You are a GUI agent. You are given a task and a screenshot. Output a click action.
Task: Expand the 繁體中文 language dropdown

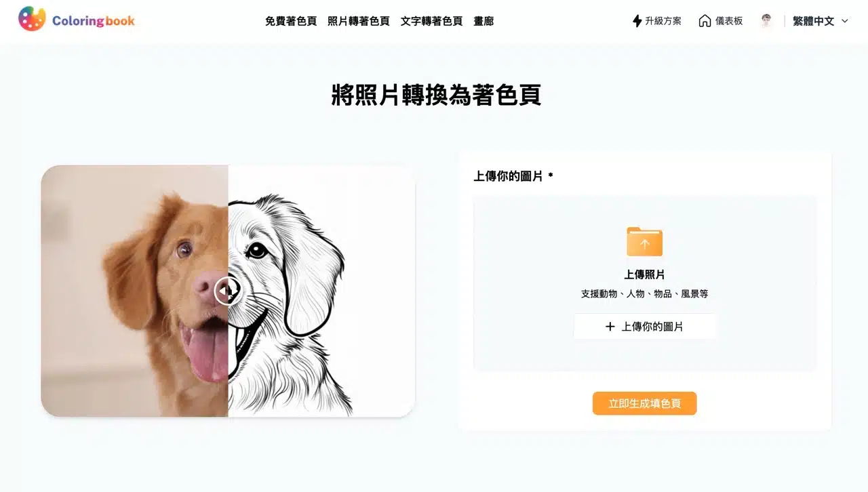(821, 21)
